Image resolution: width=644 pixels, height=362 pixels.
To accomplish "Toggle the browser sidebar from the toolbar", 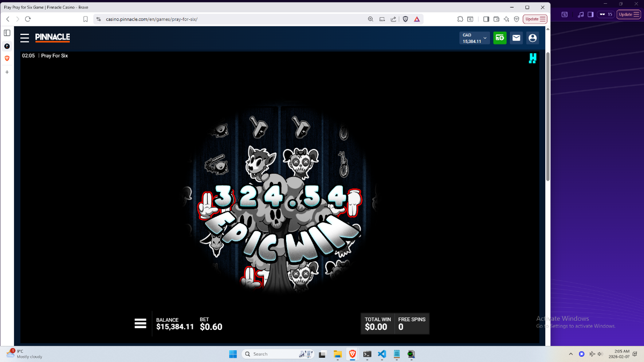I will (486, 19).
